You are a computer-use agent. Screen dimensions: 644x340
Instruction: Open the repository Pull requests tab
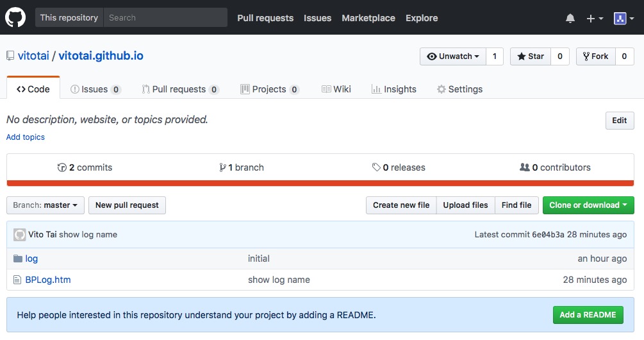pyautogui.click(x=180, y=89)
